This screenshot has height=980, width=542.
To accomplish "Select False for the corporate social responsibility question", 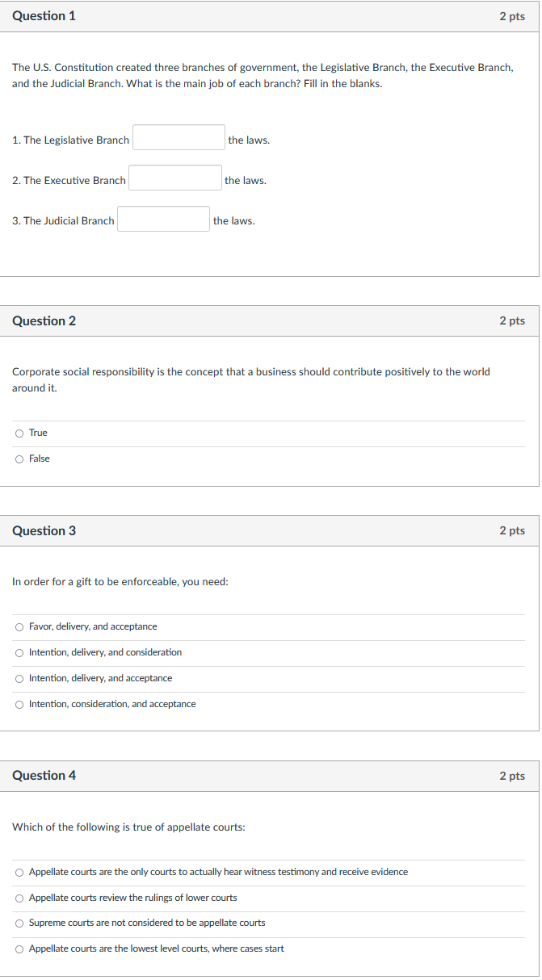I will (x=19, y=459).
